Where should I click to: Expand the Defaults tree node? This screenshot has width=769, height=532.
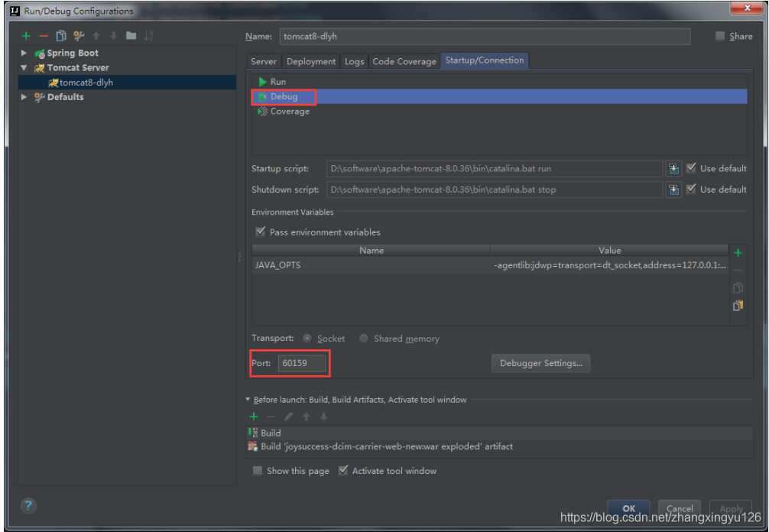23,97
